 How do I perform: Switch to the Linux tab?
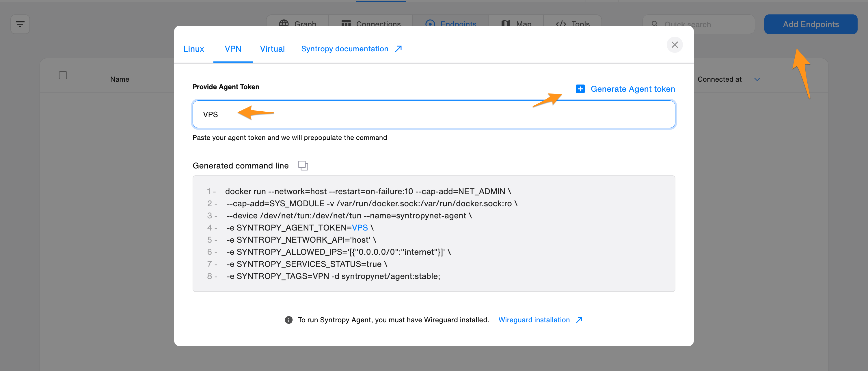(x=193, y=49)
